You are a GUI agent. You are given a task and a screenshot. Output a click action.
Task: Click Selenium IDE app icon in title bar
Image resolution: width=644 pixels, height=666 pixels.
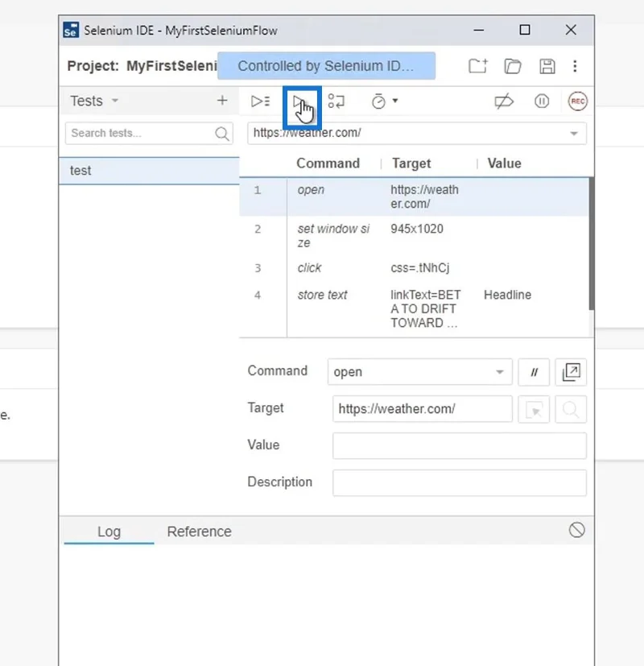(71, 30)
